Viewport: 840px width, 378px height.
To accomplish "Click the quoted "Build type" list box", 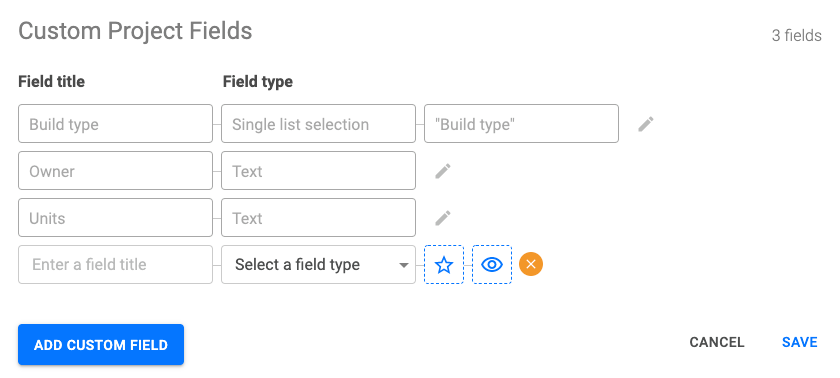I will [x=521, y=124].
